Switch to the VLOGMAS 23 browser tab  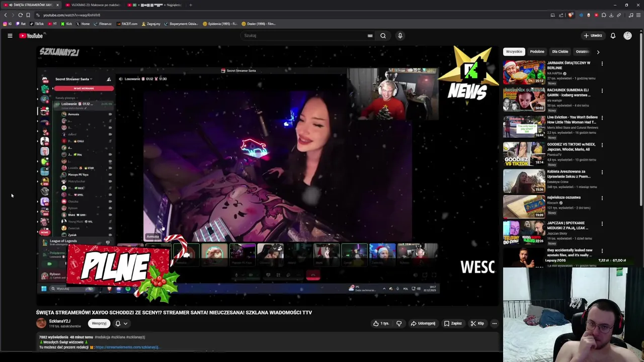[93, 5]
